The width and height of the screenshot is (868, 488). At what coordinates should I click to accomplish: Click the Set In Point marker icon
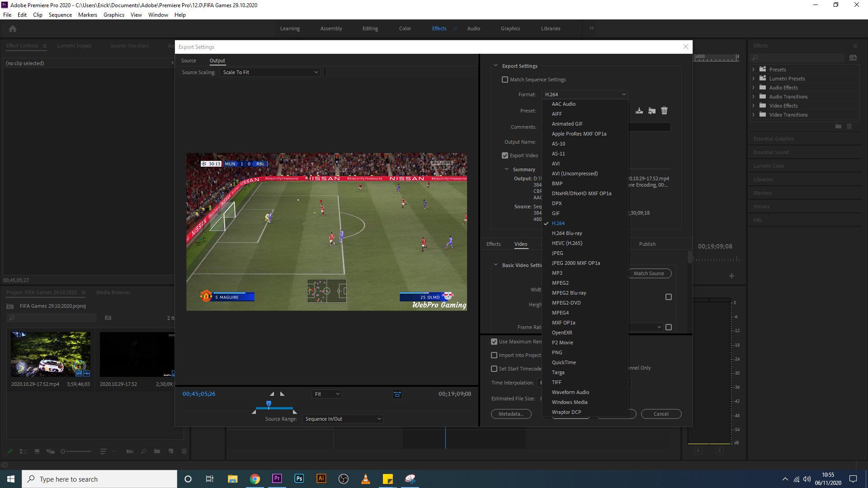point(272,394)
